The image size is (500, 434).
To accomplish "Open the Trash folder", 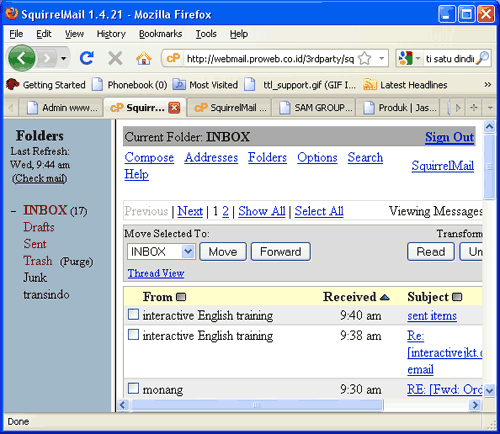I will pyautogui.click(x=38, y=261).
